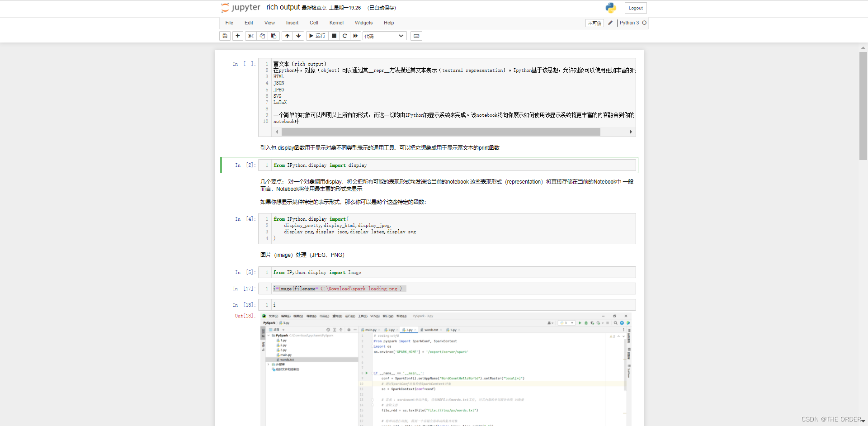The image size is (868, 426).
Task: Click the Jupyter logo
Action: [x=241, y=8]
